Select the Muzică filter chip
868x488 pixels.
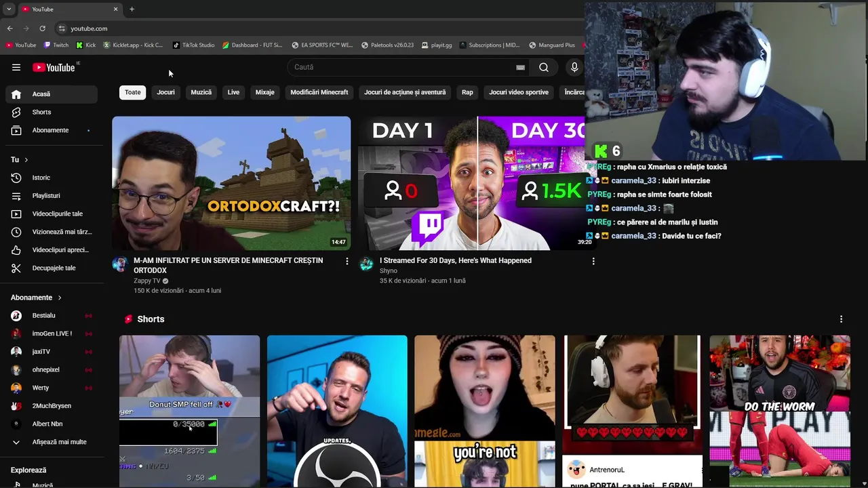201,92
